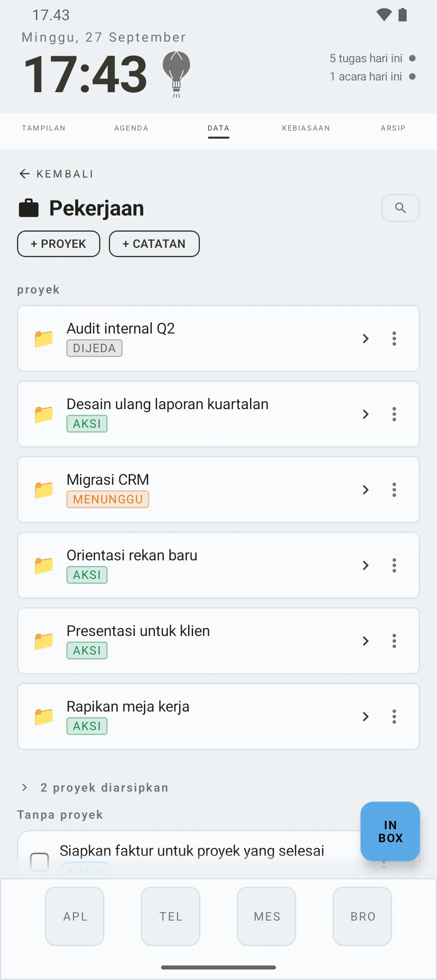The height and width of the screenshot is (980, 437).
Task: Tap folder icon of Rapikan meja kerja
Action: pyautogui.click(x=44, y=717)
